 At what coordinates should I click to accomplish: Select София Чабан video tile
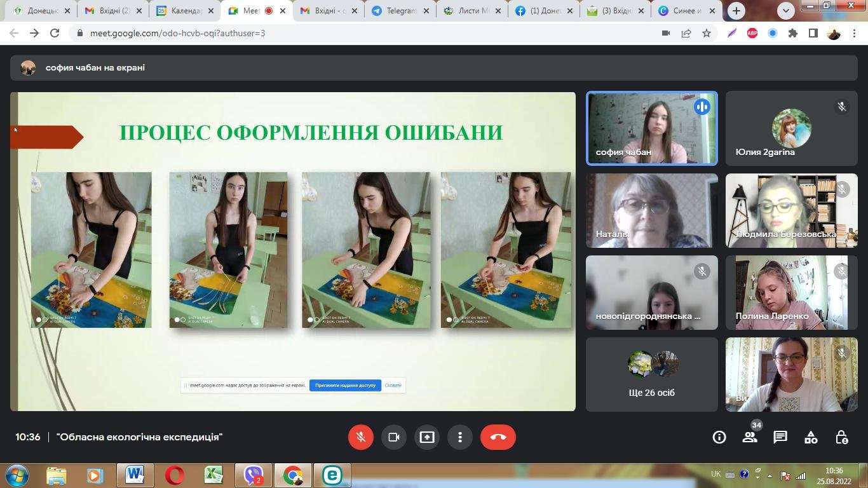652,128
